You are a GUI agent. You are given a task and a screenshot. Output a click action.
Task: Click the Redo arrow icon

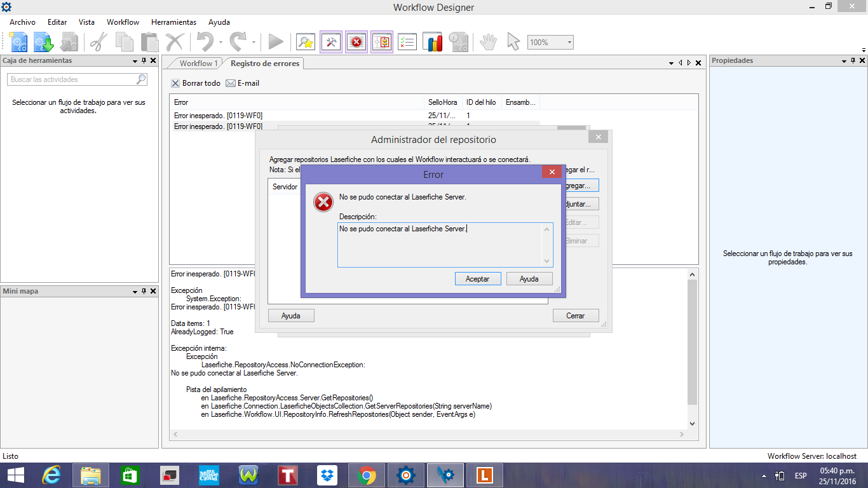click(x=238, y=42)
